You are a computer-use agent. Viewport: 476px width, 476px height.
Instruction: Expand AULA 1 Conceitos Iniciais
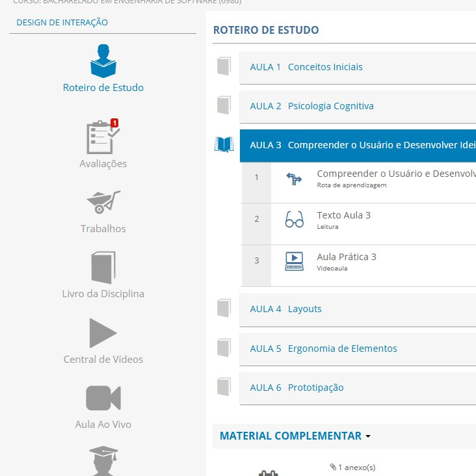coord(358,68)
